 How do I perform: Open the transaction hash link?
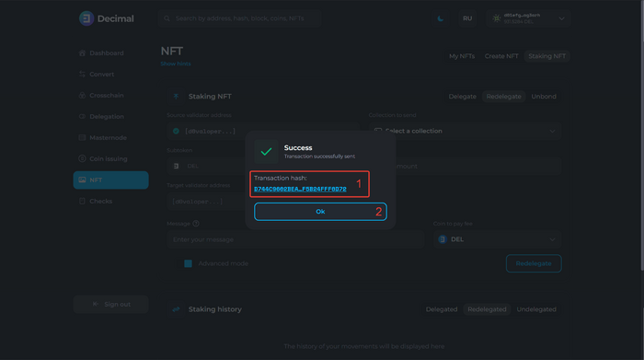tap(300, 189)
